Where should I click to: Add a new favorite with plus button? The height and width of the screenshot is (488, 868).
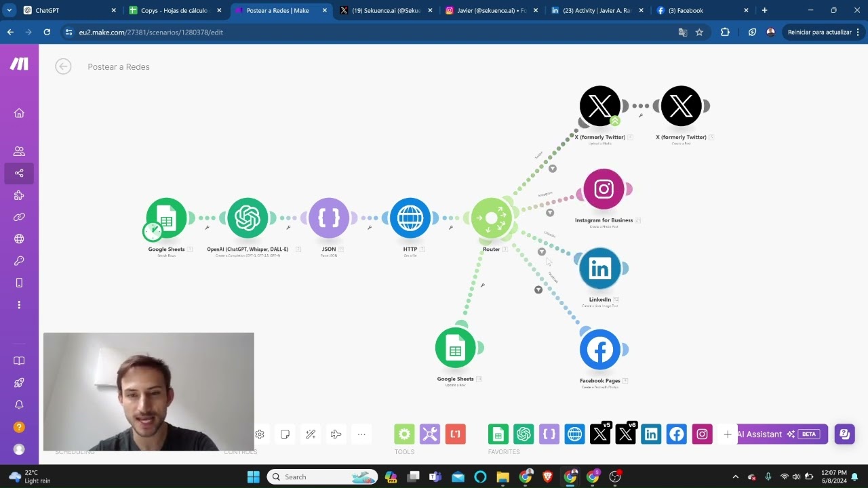pyautogui.click(x=728, y=434)
